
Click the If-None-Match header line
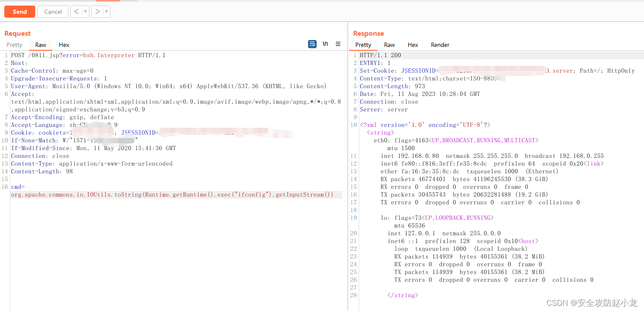tap(74, 140)
